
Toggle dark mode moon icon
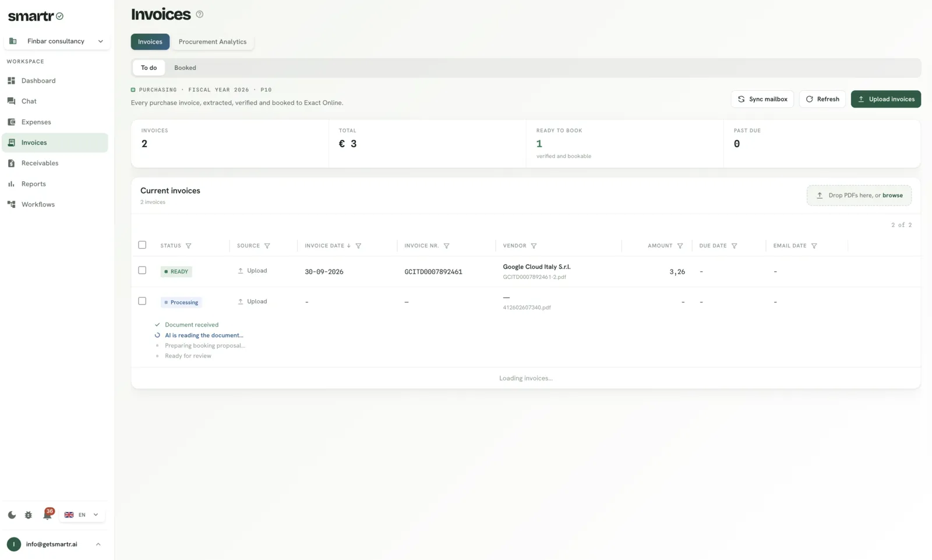12,515
